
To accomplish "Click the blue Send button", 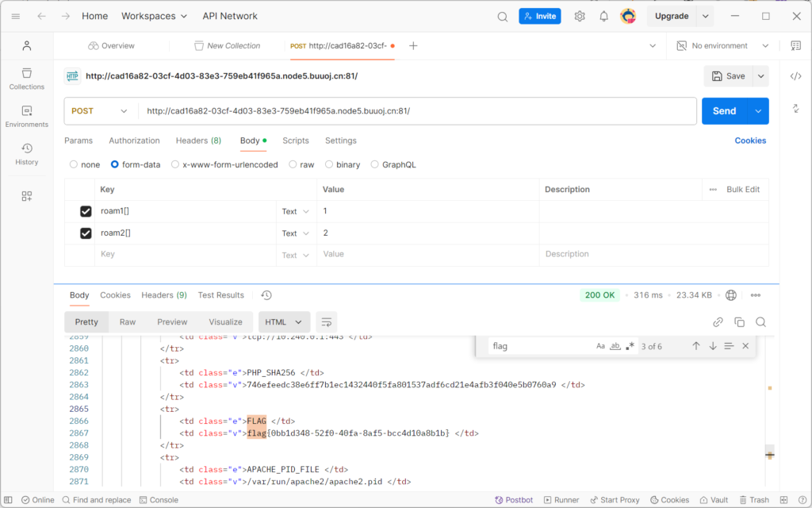I will coord(724,111).
